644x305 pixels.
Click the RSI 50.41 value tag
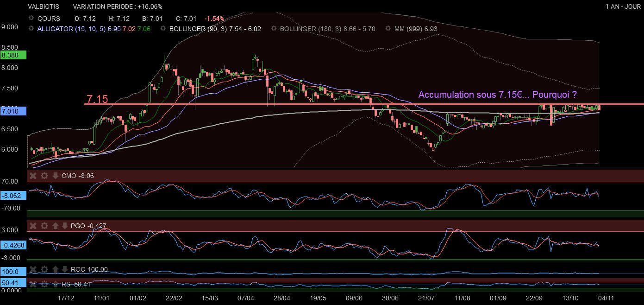[13, 282]
